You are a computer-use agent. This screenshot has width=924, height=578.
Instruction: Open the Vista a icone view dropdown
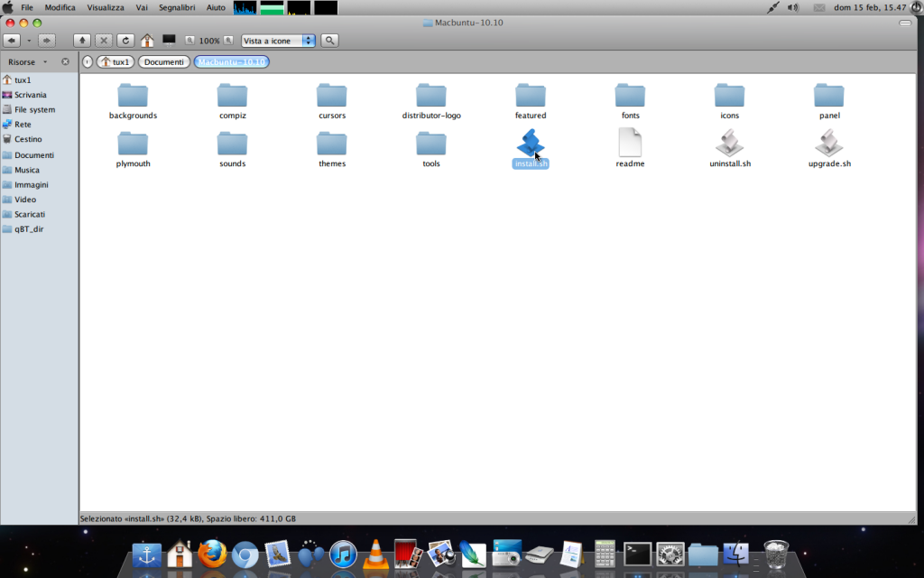click(279, 41)
